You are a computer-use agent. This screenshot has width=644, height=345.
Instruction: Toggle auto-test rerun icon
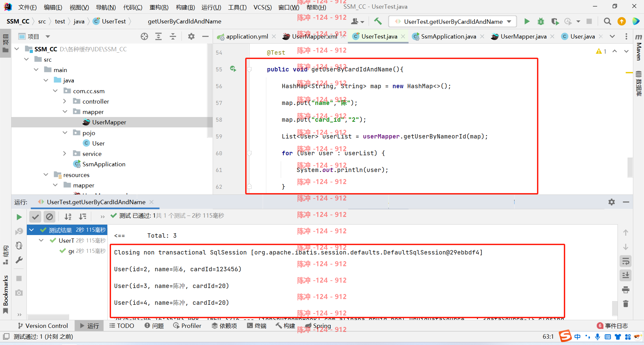click(x=19, y=246)
